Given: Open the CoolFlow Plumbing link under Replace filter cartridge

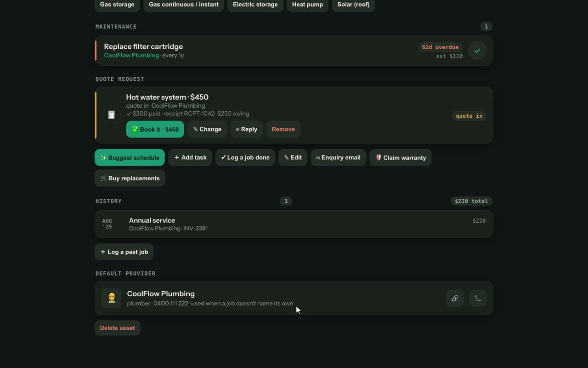Looking at the screenshot, I should pyautogui.click(x=131, y=55).
